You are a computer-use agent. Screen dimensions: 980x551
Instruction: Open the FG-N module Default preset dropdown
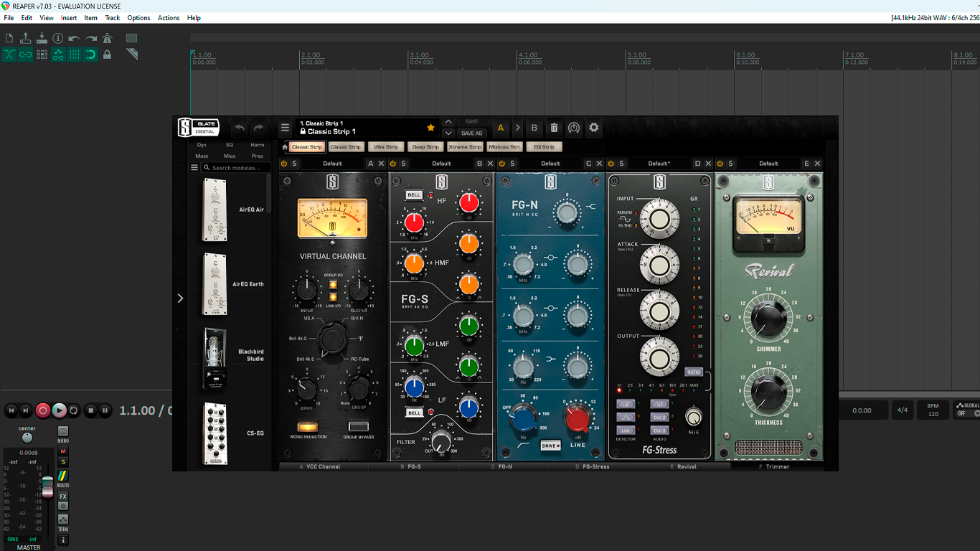pos(550,164)
